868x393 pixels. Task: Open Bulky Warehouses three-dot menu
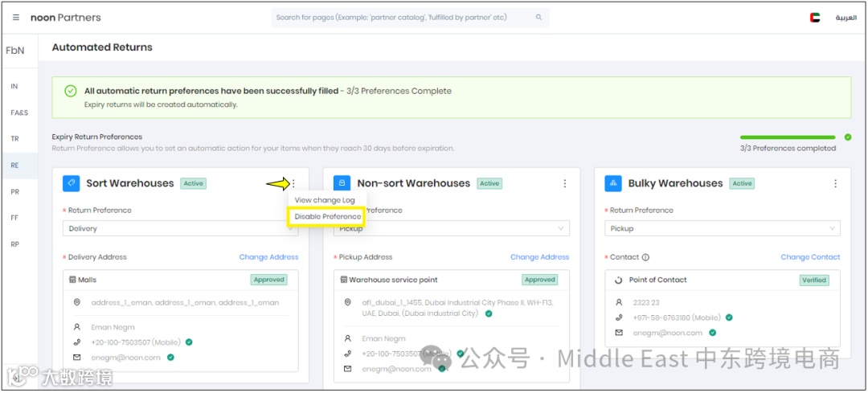tap(835, 183)
